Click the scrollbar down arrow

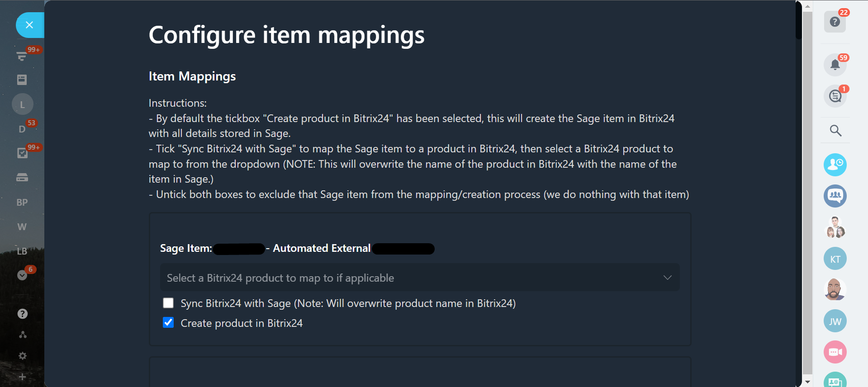pyautogui.click(x=807, y=382)
